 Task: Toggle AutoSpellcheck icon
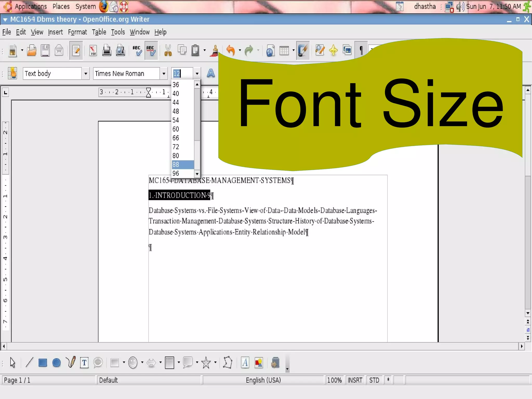(x=151, y=50)
